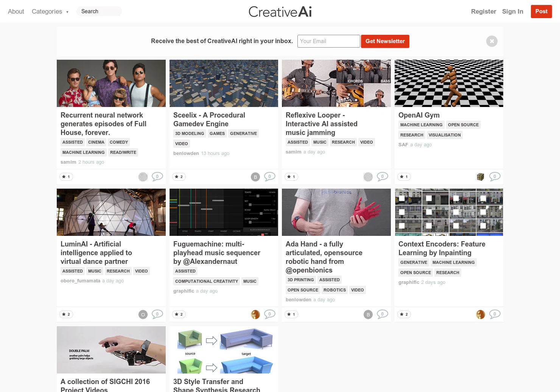The height and width of the screenshot is (392, 560).
Task: Dismiss the newsletter banner
Action: pyautogui.click(x=492, y=41)
